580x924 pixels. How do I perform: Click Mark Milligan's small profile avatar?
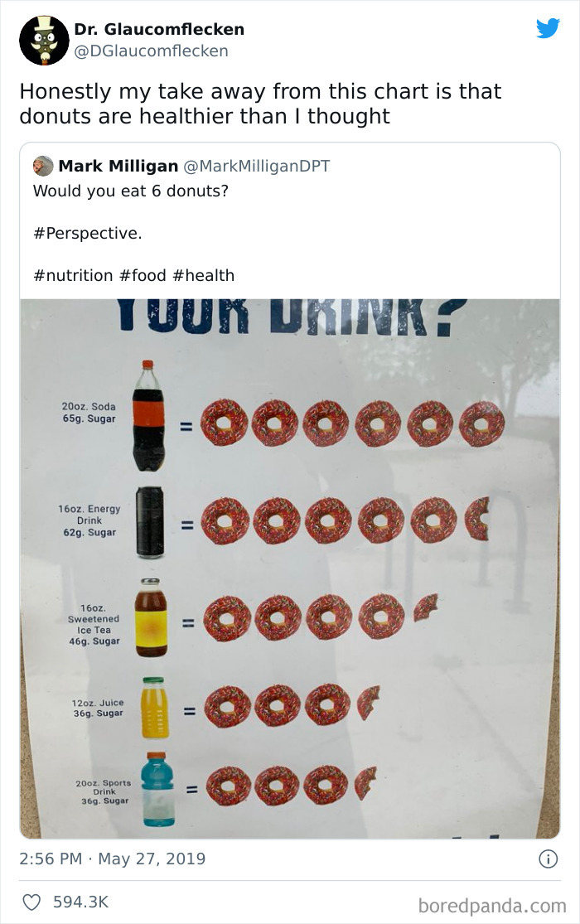click(43, 166)
